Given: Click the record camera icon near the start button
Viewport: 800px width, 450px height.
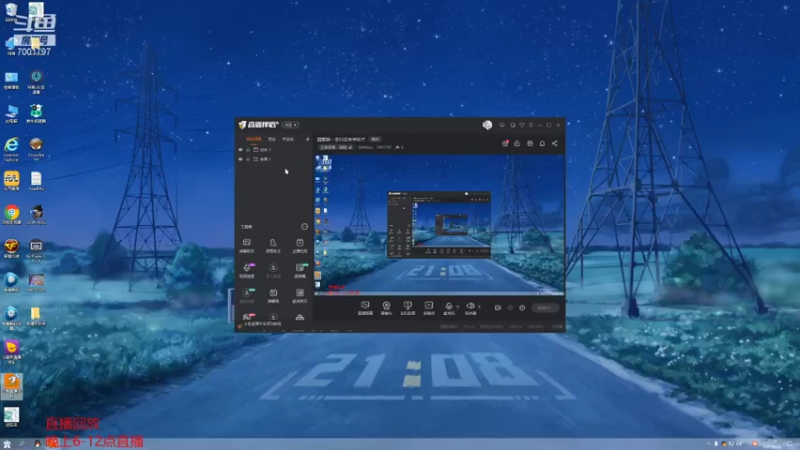Looking at the screenshot, I should 498,308.
